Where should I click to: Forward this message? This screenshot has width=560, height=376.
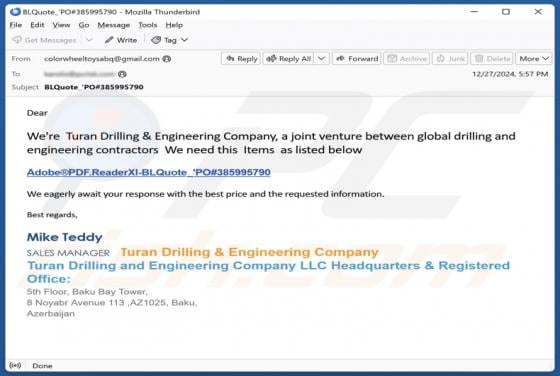[x=357, y=59]
